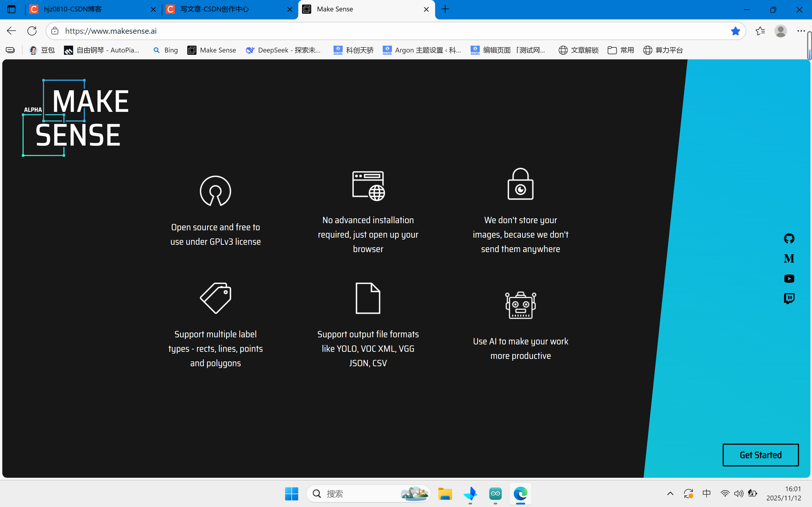This screenshot has height=507, width=812.
Task: Toggle the 中 input method indicator
Action: pyautogui.click(x=706, y=494)
